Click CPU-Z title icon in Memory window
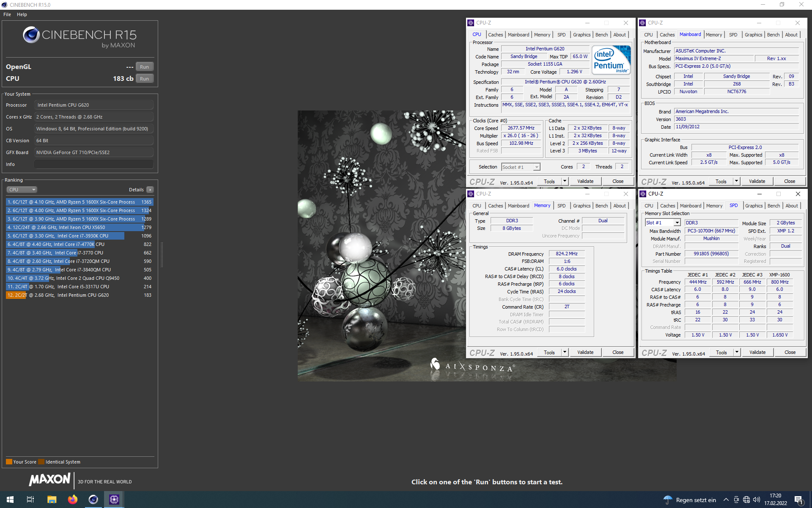Screen dimensions: 812x508 [471, 194]
